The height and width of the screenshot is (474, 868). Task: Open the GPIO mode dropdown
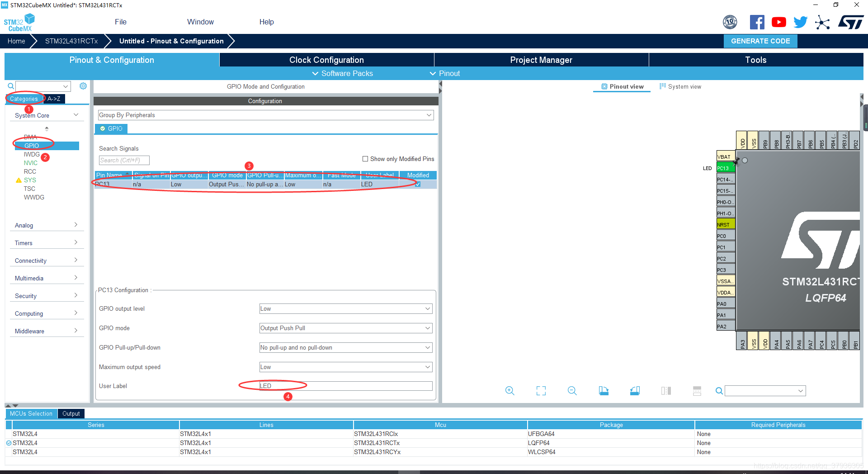(x=346, y=328)
